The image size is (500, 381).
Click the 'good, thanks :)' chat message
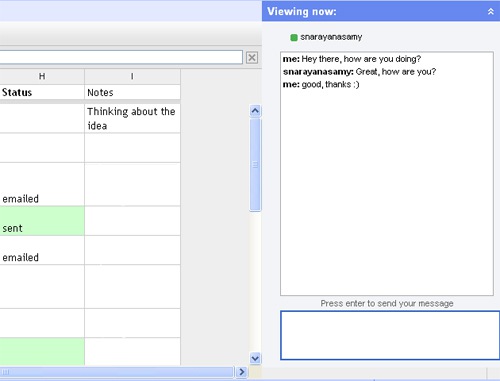point(330,84)
